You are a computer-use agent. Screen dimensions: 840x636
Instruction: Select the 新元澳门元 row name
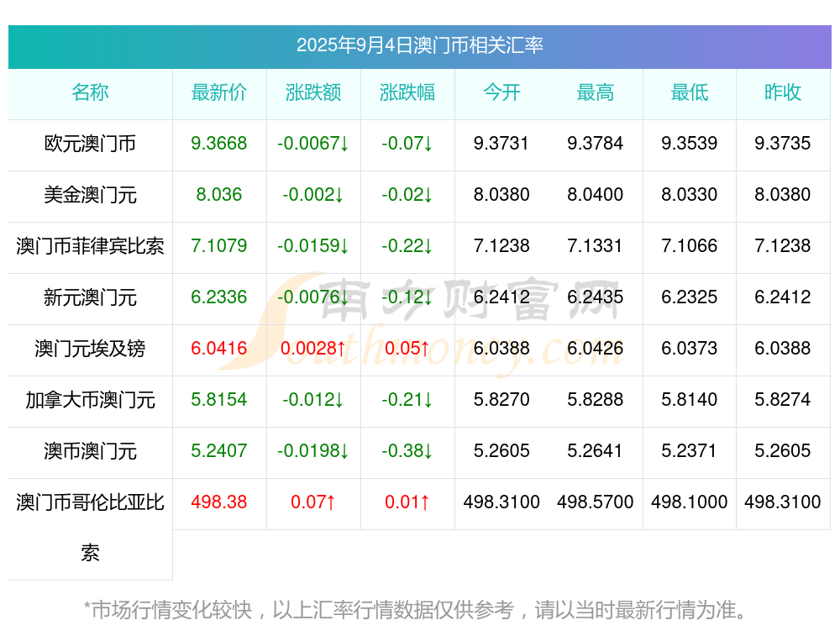(x=90, y=297)
